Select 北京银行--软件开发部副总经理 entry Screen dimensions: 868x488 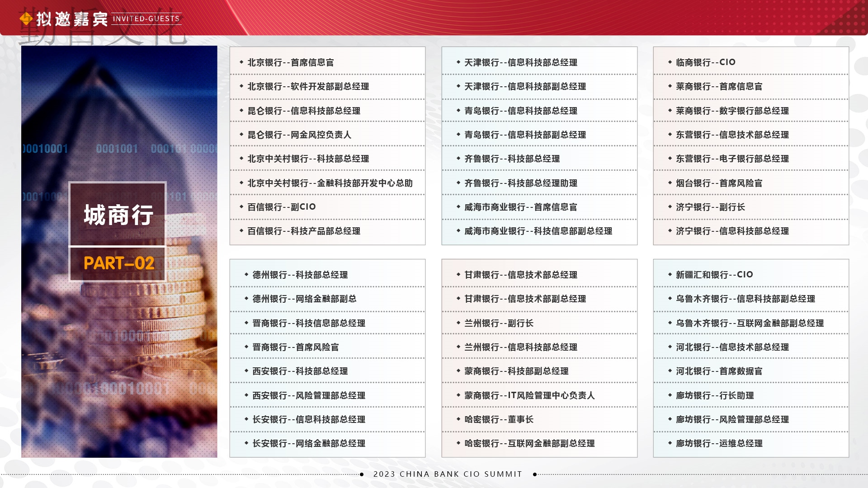pos(308,86)
